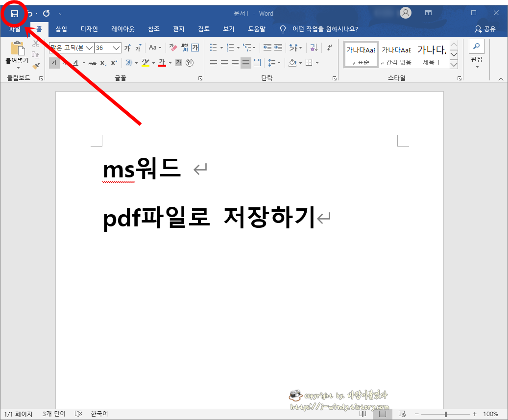Image resolution: width=508 pixels, height=420 pixels.
Task: Open the Change Case Aa dropdown
Action: [155, 48]
